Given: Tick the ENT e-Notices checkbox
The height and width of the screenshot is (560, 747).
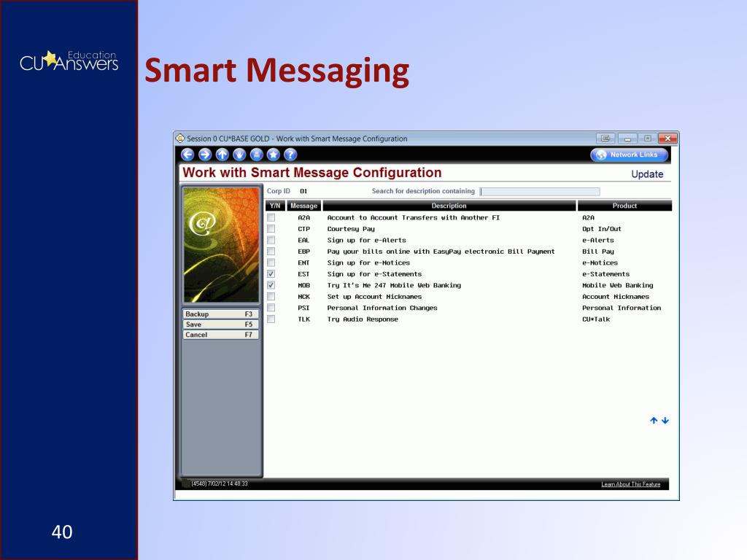Looking at the screenshot, I should pos(271,262).
